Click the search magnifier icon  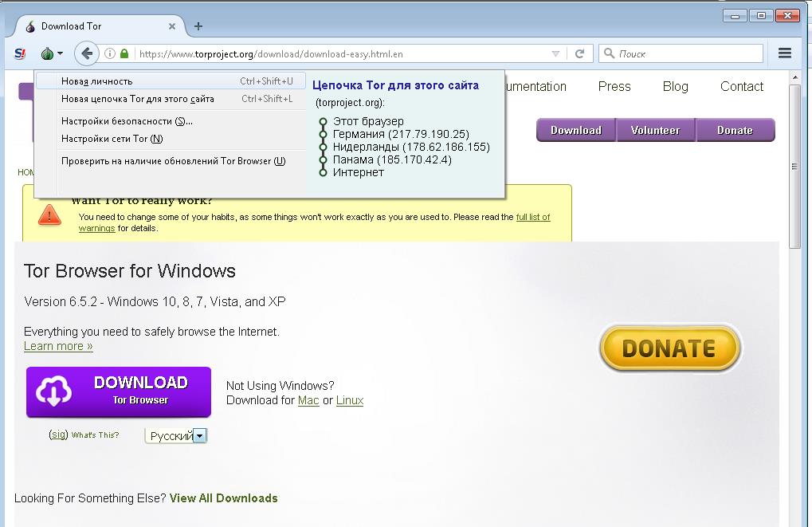[x=609, y=53]
